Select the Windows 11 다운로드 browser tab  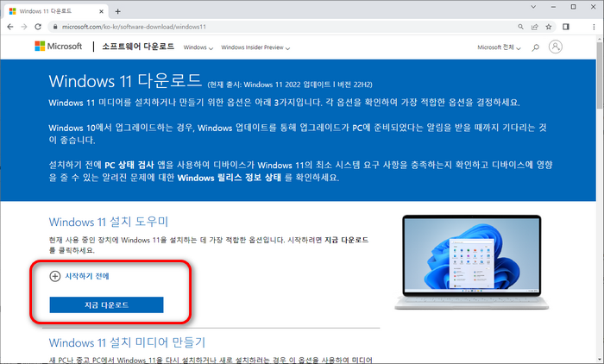click(56, 11)
